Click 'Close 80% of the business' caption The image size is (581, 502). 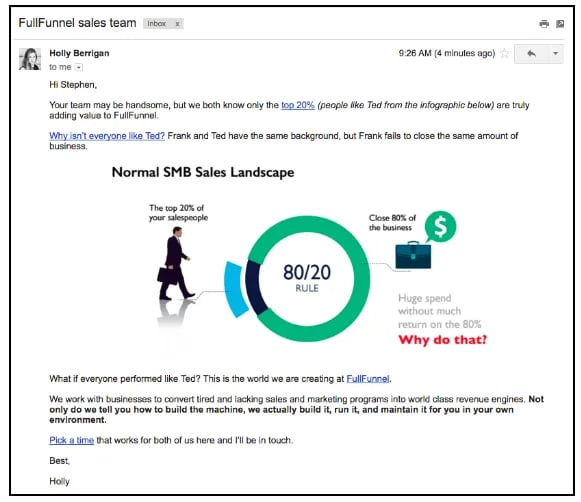392,223
